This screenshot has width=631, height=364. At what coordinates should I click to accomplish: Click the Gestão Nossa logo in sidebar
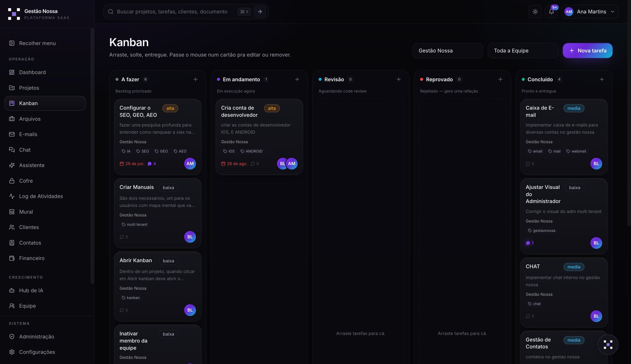point(14,14)
